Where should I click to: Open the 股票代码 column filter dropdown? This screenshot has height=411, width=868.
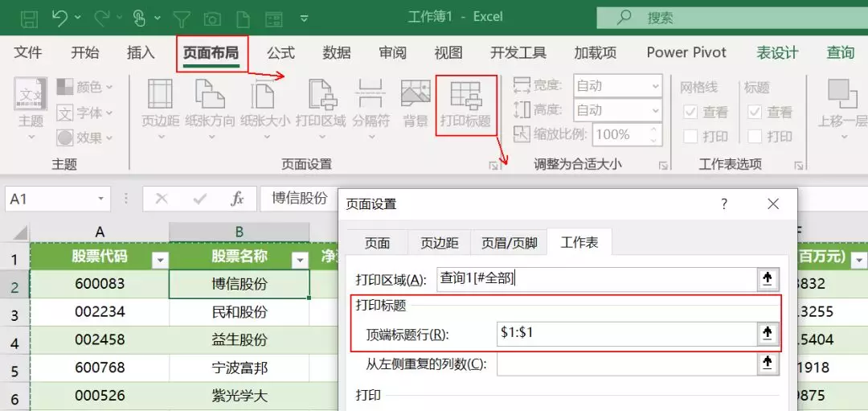pos(160,259)
